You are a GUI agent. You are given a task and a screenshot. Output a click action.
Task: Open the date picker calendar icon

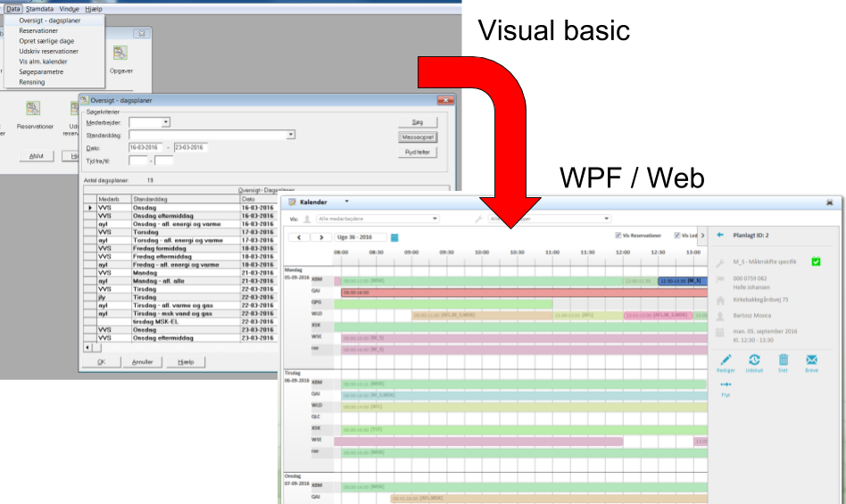point(394,237)
